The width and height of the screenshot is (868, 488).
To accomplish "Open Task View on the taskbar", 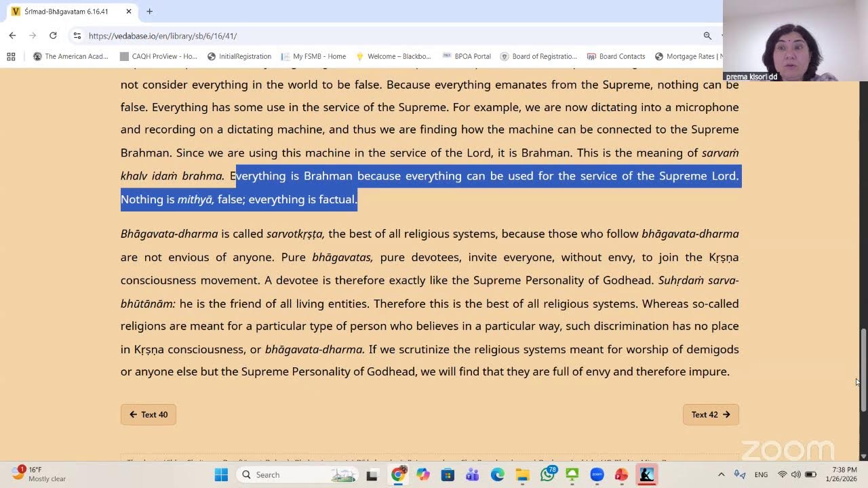I will pos(372,474).
